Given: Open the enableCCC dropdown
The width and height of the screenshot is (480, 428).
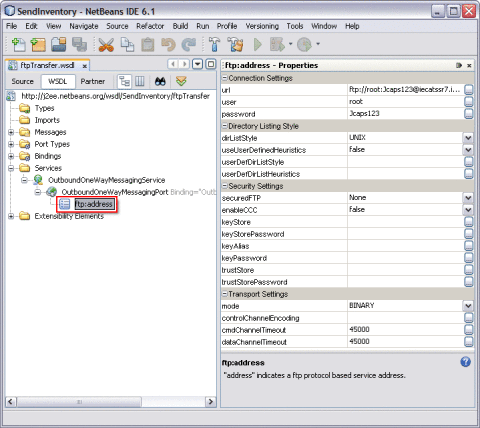Looking at the screenshot, I should click(468, 210).
